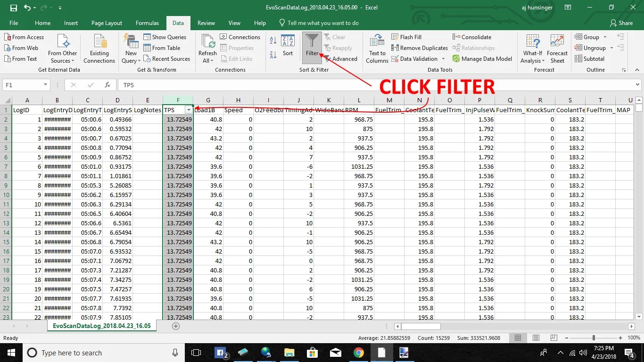Create a Forecast Sheet
The width and height of the screenshot is (644, 362).
tap(557, 49)
